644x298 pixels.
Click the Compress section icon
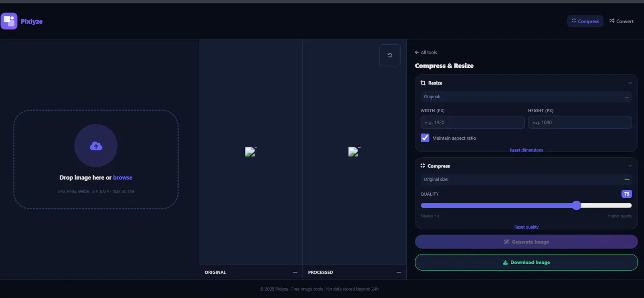pos(423,166)
